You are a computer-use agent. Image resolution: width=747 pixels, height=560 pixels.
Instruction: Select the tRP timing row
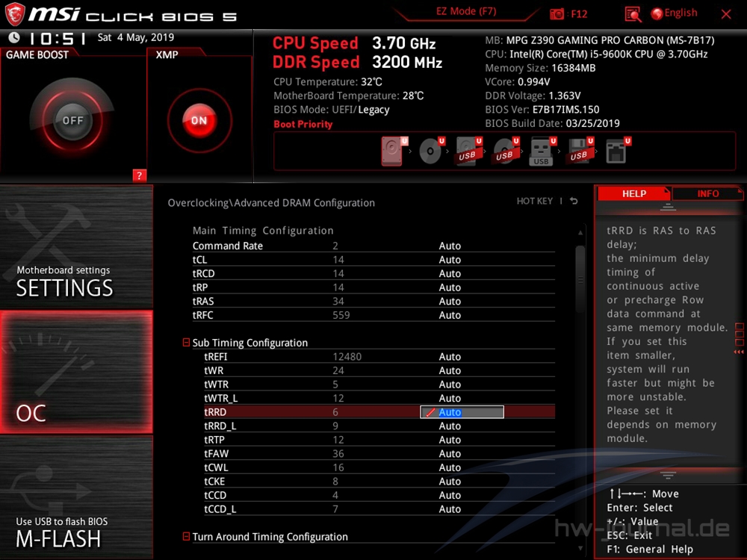373,287
